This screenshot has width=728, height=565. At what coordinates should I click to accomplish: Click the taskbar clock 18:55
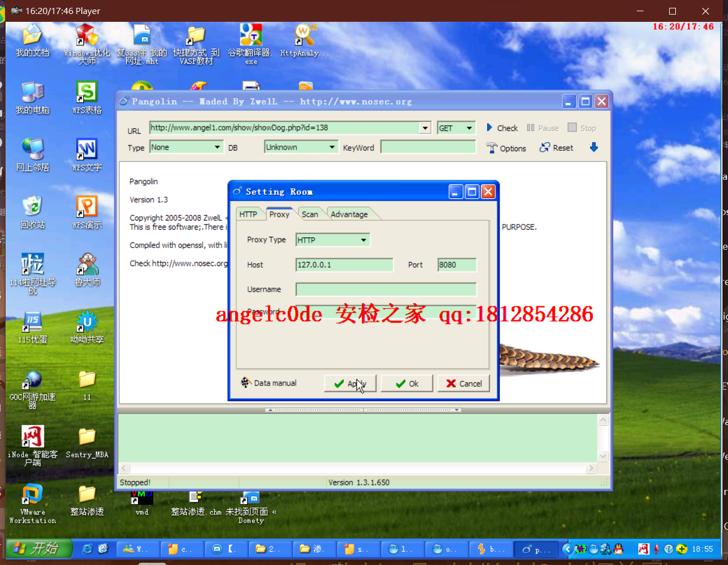tap(702, 549)
